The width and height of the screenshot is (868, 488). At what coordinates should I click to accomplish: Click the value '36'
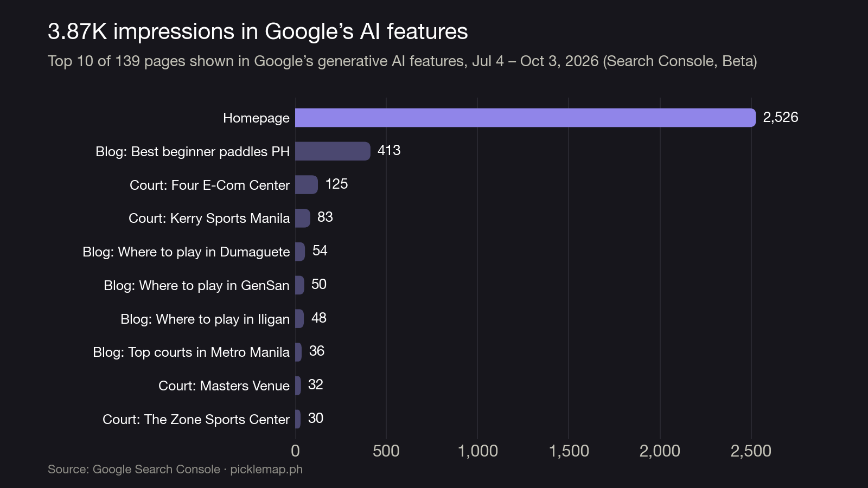click(x=317, y=351)
